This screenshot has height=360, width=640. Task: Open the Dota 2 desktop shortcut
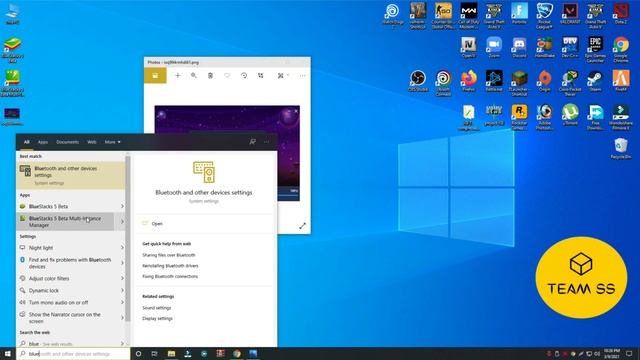tap(621, 15)
